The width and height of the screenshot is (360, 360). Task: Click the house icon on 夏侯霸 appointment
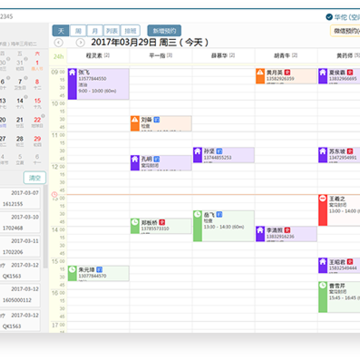coord(323,72)
